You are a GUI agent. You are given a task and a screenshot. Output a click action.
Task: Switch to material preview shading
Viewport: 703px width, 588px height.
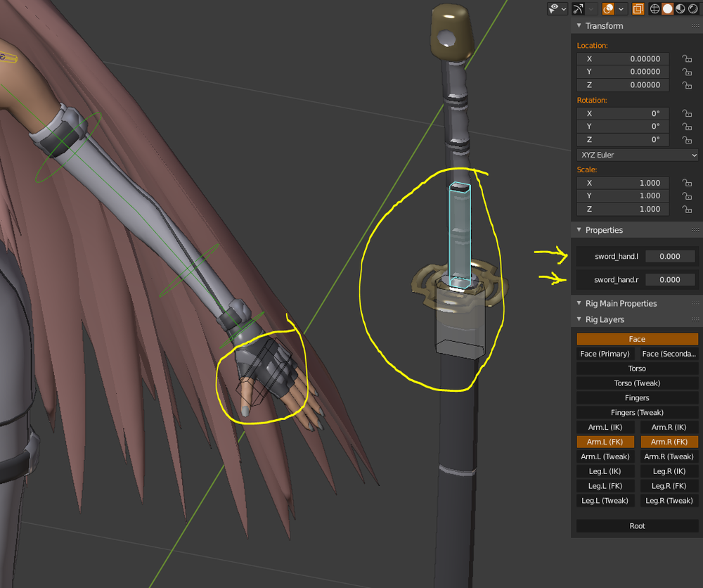pyautogui.click(x=680, y=8)
